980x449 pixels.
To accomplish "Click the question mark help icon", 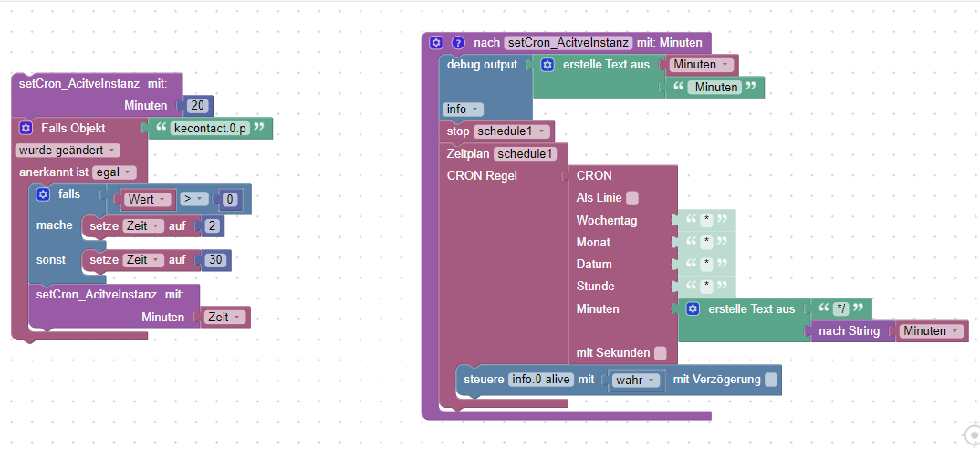I will [458, 43].
